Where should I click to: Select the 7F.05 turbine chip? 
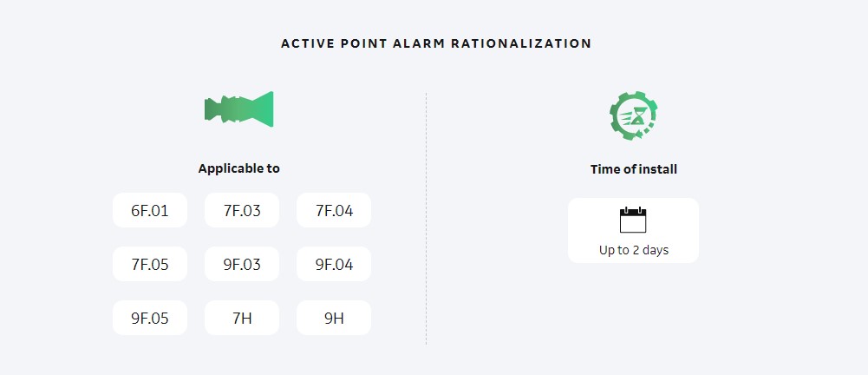coord(149,264)
